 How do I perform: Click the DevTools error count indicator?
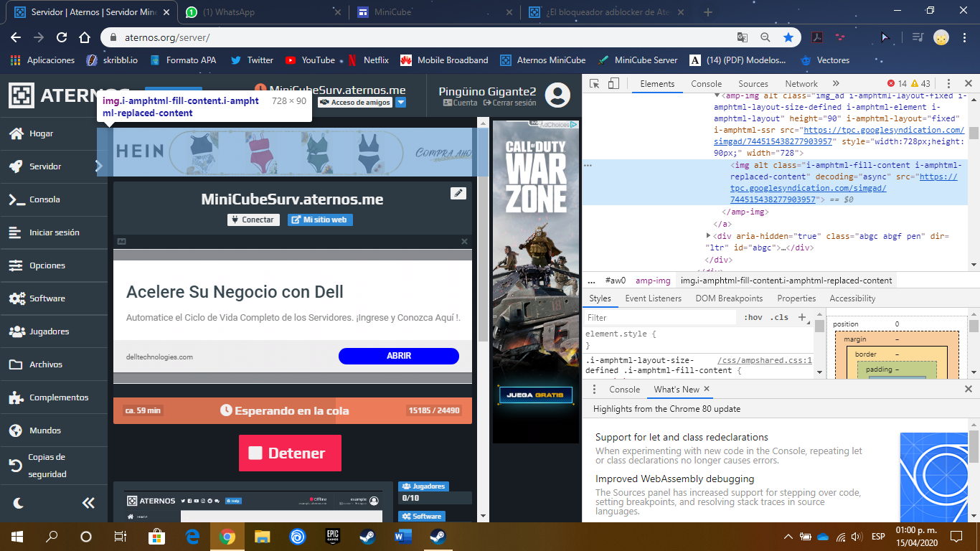[897, 84]
